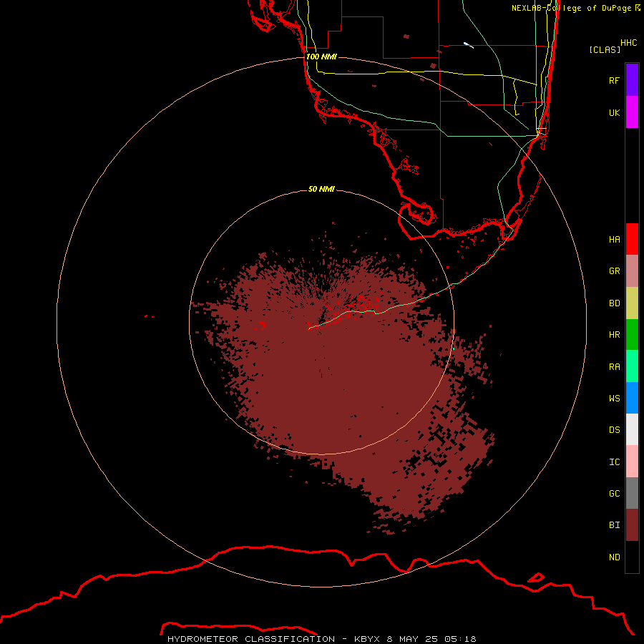The height and width of the screenshot is (644, 644).
Task: Click the DS legend label
Action: coord(615,430)
